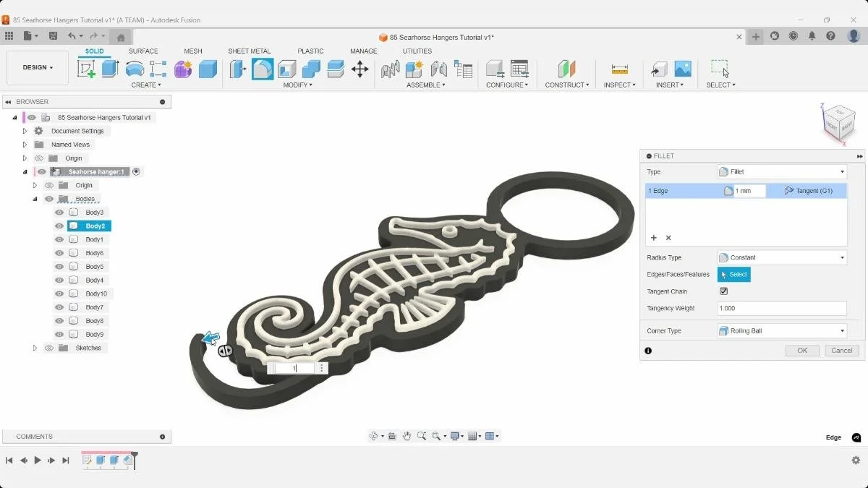
Task: Click the Box primitive icon
Action: 208,69
